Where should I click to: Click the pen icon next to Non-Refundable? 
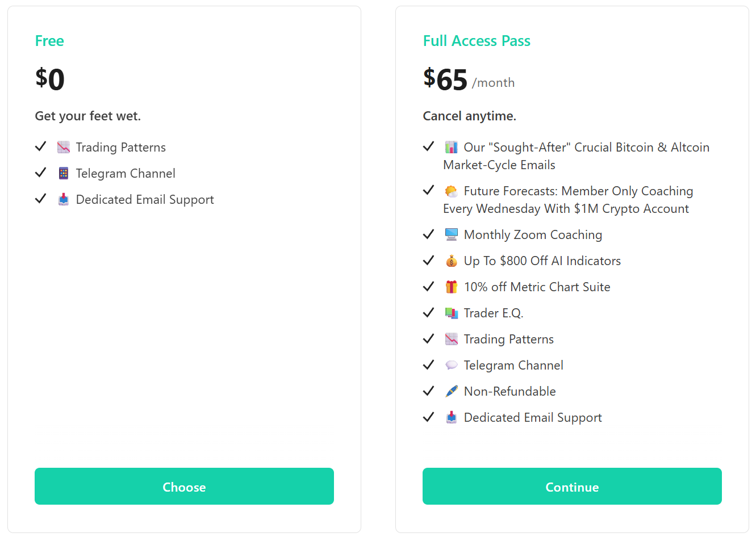[452, 392]
